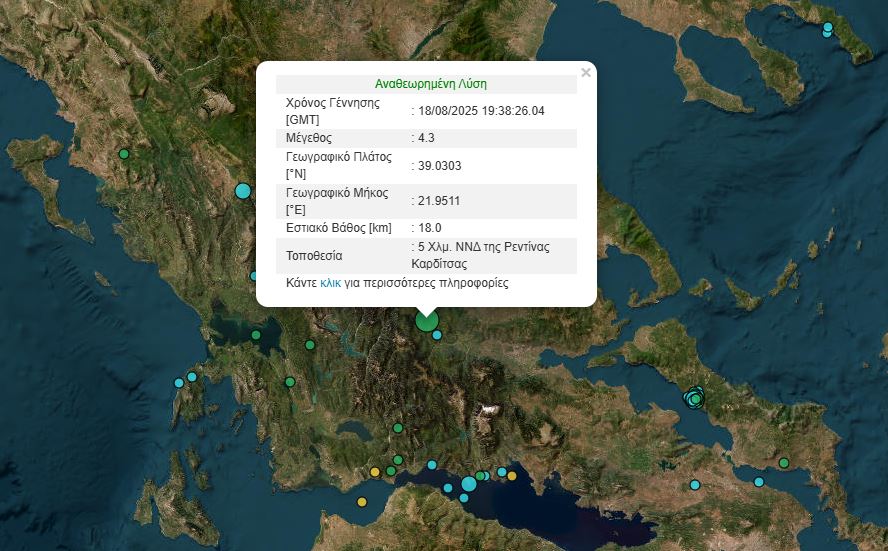Click the 'Αναθεωρημένη Λύση' popup header

point(431,84)
